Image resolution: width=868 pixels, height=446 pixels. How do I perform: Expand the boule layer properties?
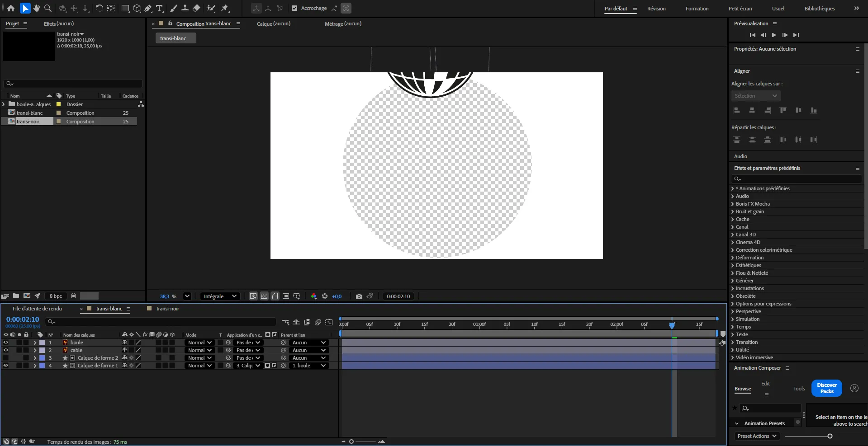pos(35,343)
